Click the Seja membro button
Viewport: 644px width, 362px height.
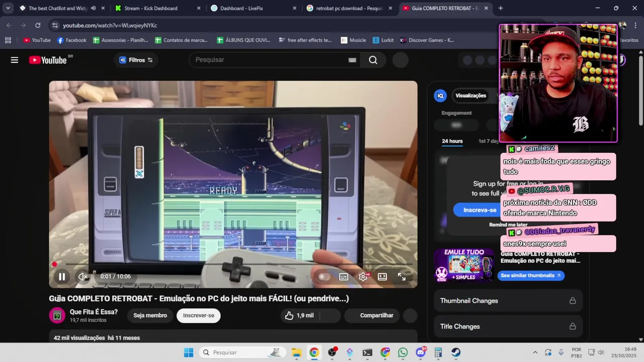pyautogui.click(x=150, y=315)
